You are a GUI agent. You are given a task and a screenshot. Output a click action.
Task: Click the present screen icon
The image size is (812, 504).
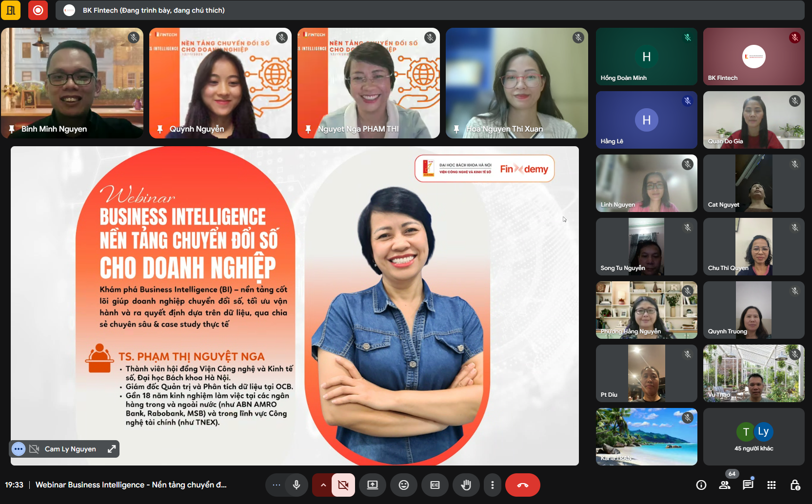373,485
